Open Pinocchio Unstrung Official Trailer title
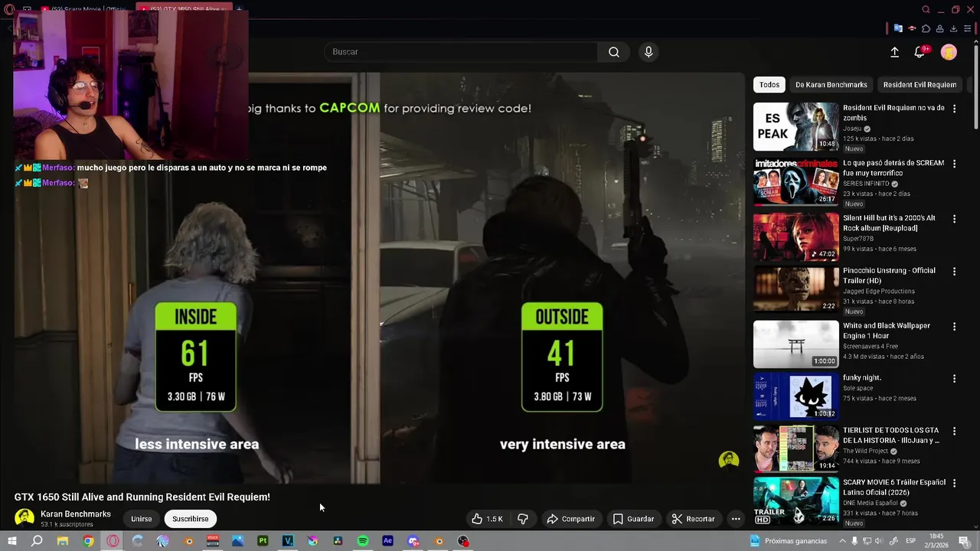 (x=889, y=275)
